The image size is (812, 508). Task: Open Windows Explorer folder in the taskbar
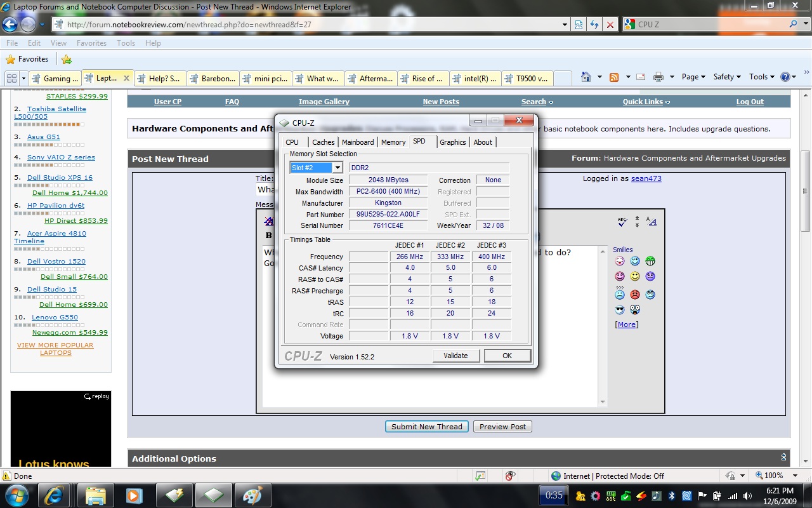pyautogui.click(x=95, y=495)
